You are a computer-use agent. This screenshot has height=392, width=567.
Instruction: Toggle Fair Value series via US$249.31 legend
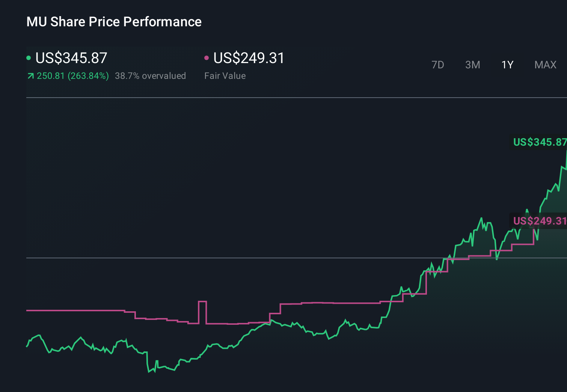(x=248, y=57)
